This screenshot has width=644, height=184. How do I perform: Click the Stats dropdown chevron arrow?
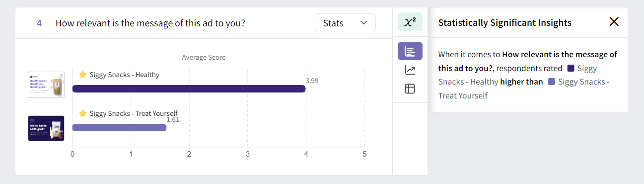(364, 23)
